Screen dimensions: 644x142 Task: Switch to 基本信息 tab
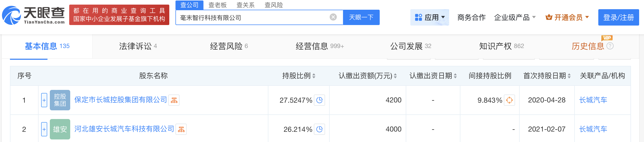47,46
